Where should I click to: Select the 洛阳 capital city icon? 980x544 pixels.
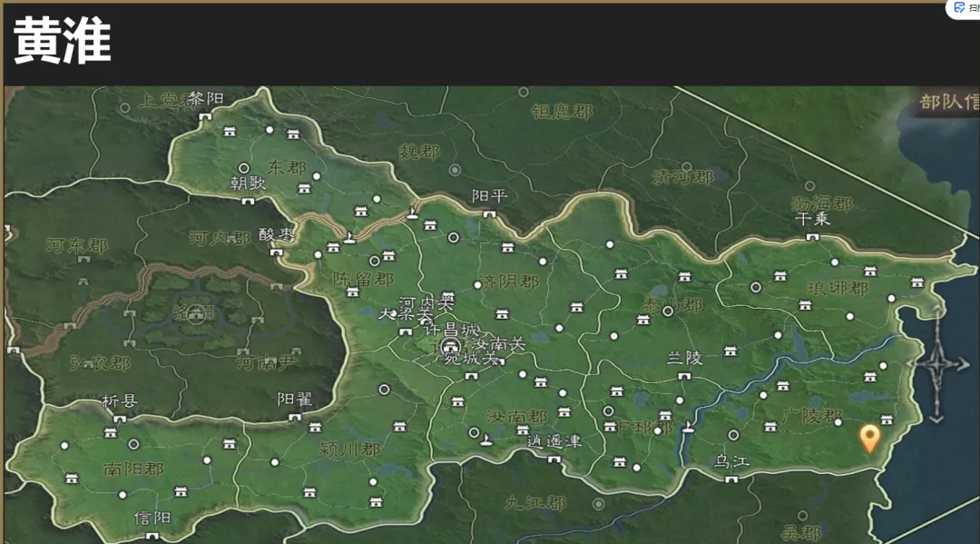coord(196,312)
